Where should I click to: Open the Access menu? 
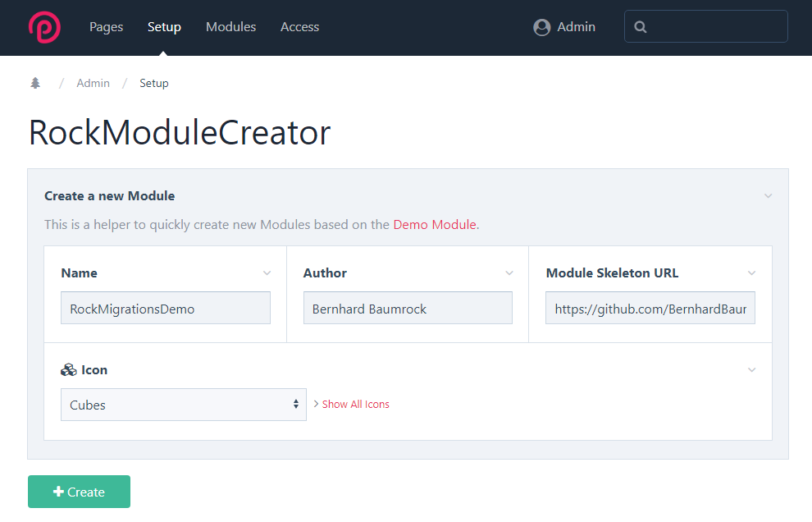(x=300, y=27)
